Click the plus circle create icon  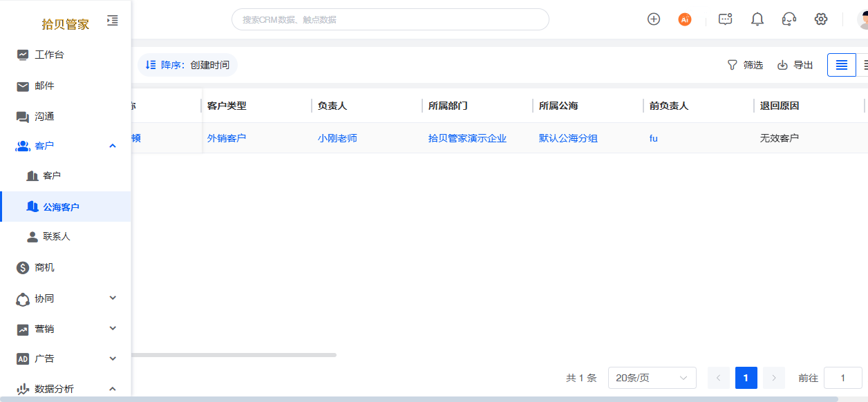[654, 19]
